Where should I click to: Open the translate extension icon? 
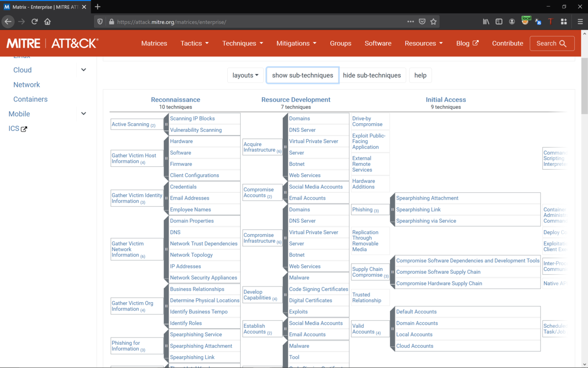tap(538, 22)
